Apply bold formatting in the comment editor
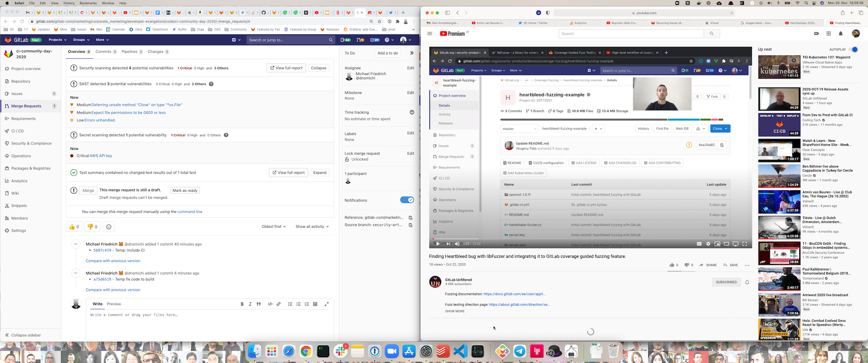 242,304
